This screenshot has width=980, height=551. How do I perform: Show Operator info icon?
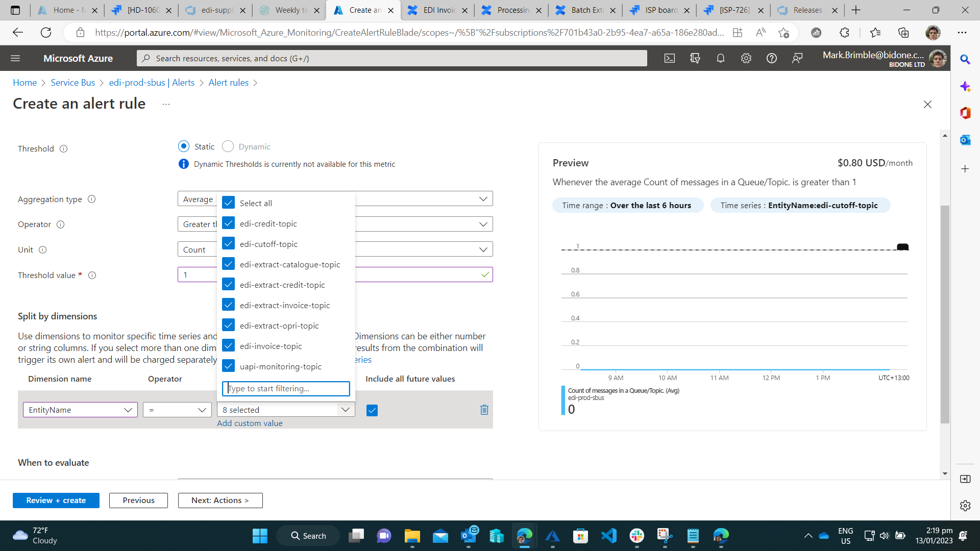61,224
